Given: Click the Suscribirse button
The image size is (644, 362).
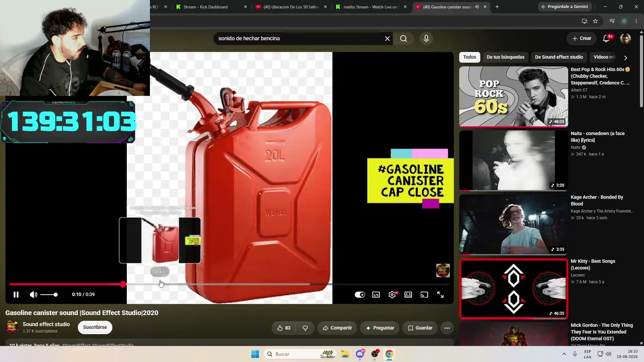Looking at the screenshot, I should tap(95, 327).
